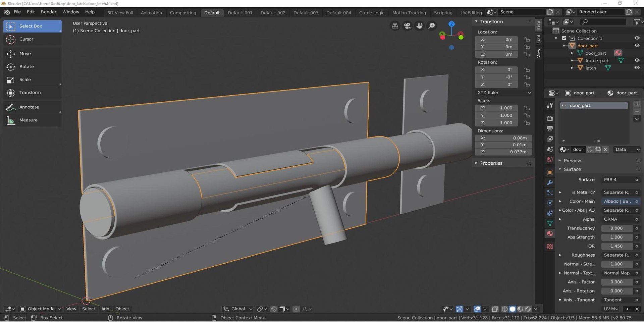644x322 pixels.
Task: Open the Texture properties tab (checker)
Action: tap(550, 247)
